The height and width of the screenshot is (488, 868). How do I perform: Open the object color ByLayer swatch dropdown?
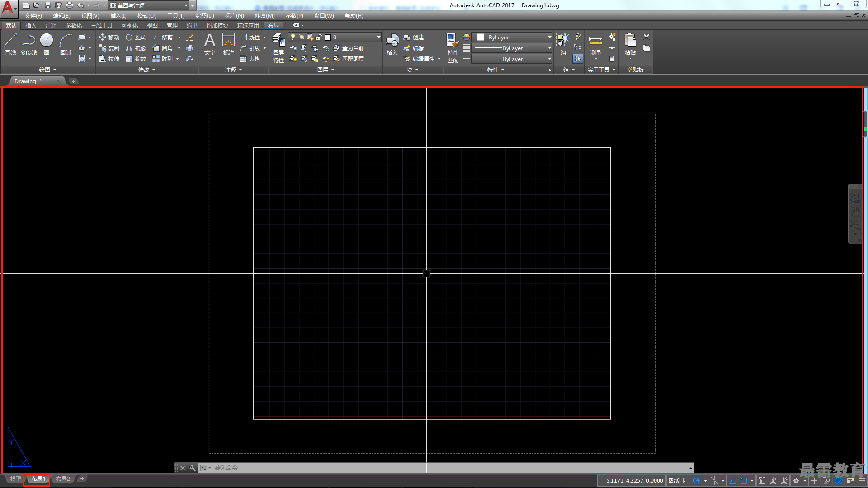[x=512, y=37]
